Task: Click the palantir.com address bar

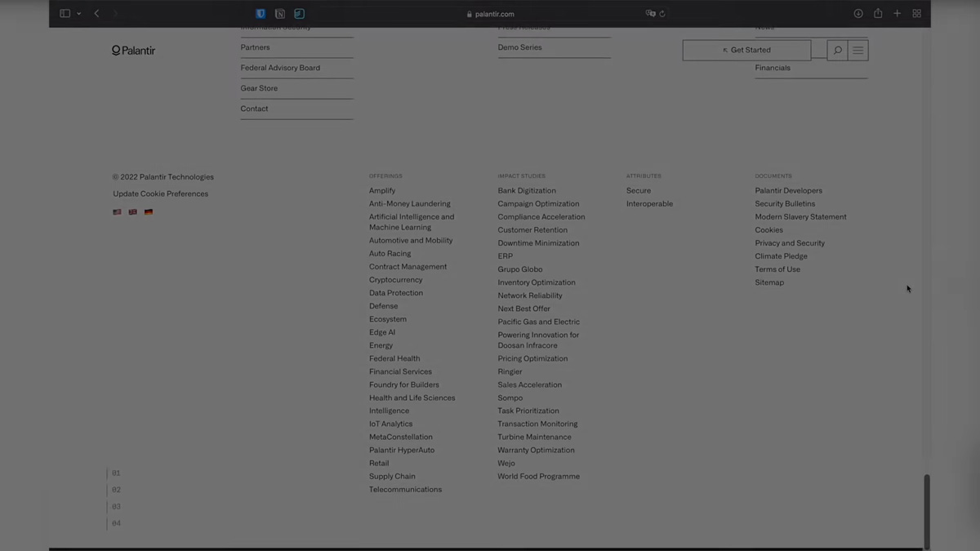Action: [490, 14]
